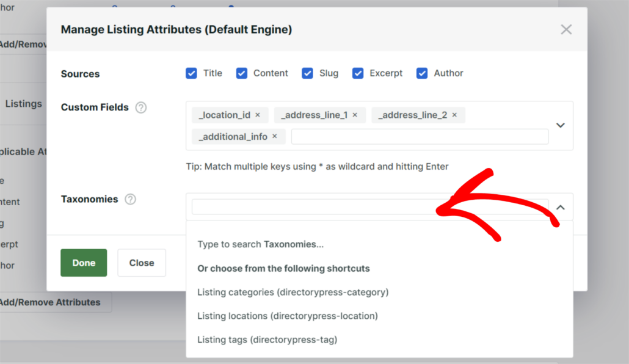Screen dimensions: 629x364
Task: Click the Done button
Action: click(84, 263)
